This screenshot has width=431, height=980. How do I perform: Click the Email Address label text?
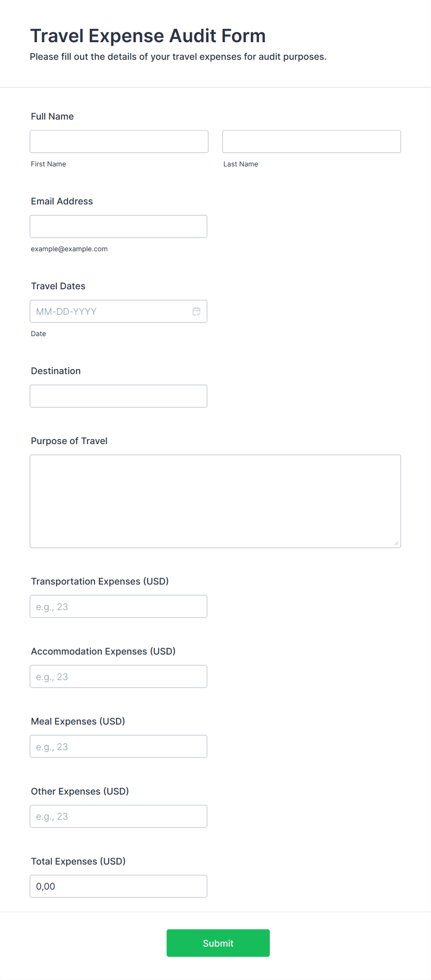[62, 201]
